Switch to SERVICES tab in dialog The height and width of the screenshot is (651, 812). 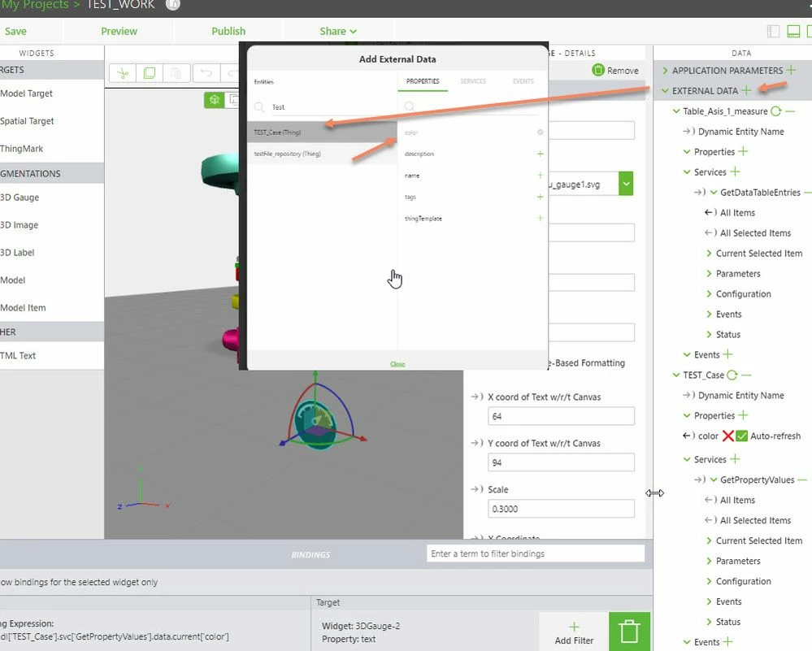coord(473,81)
